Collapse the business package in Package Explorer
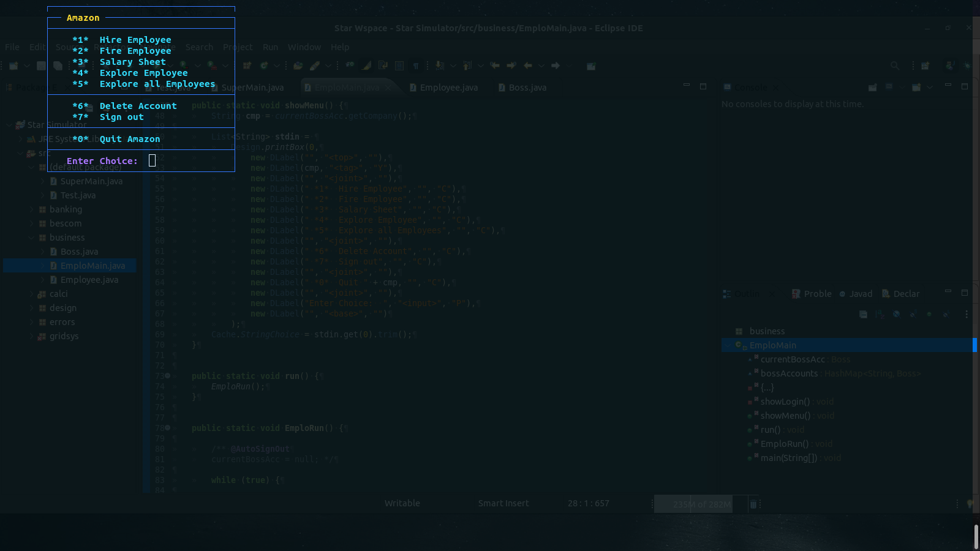Image resolution: width=980 pixels, height=551 pixels. [x=32, y=238]
